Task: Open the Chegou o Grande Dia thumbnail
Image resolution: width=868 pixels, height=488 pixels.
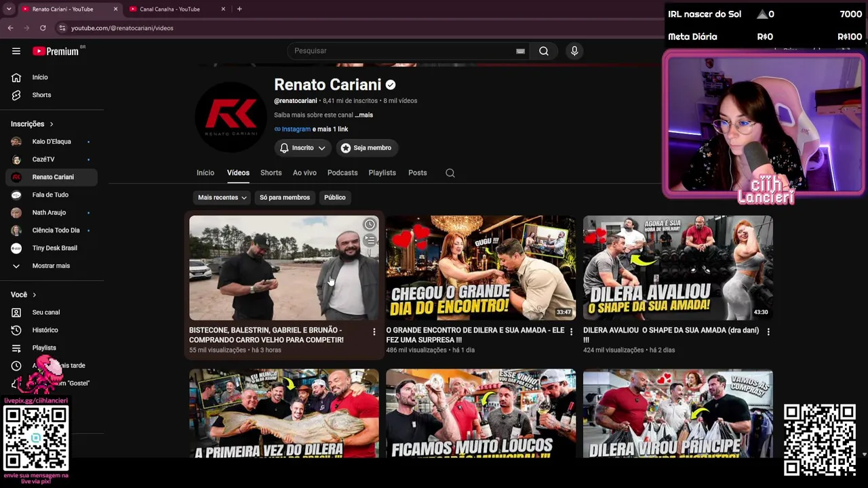Action: pyautogui.click(x=481, y=268)
